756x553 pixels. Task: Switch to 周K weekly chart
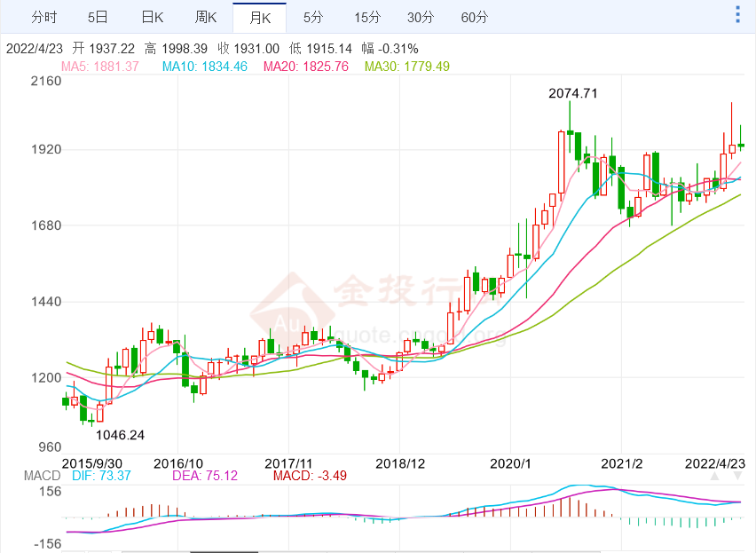pyautogui.click(x=206, y=17)
